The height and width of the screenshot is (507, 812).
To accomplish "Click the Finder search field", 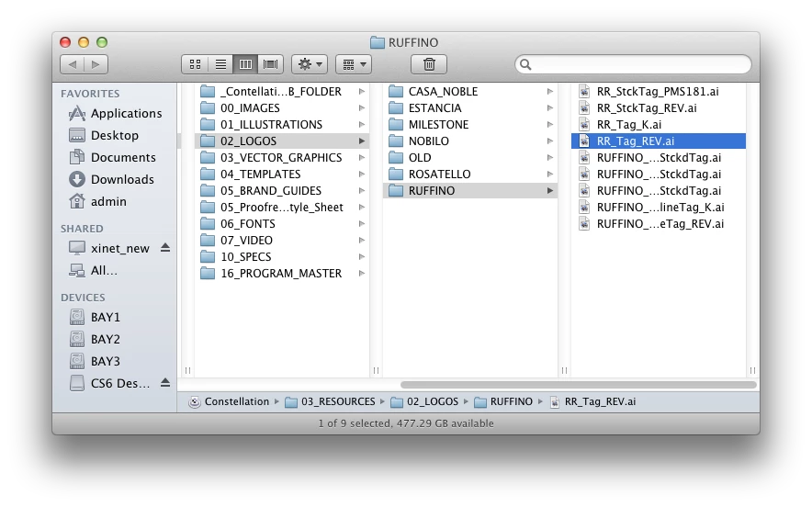I will (633, 64).
